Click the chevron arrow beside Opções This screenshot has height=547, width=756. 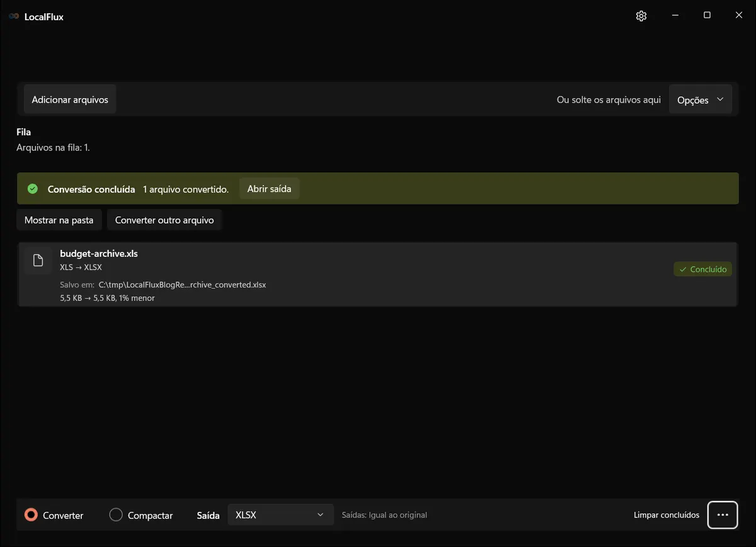click(x=720, y=99)
